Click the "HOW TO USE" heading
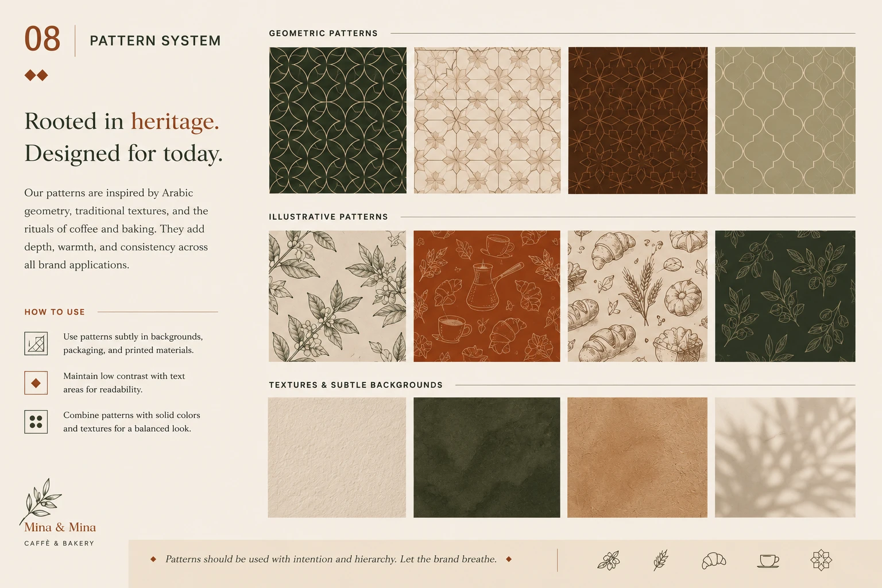This screenshot has height=588, width=882. [x=55, y=312]
